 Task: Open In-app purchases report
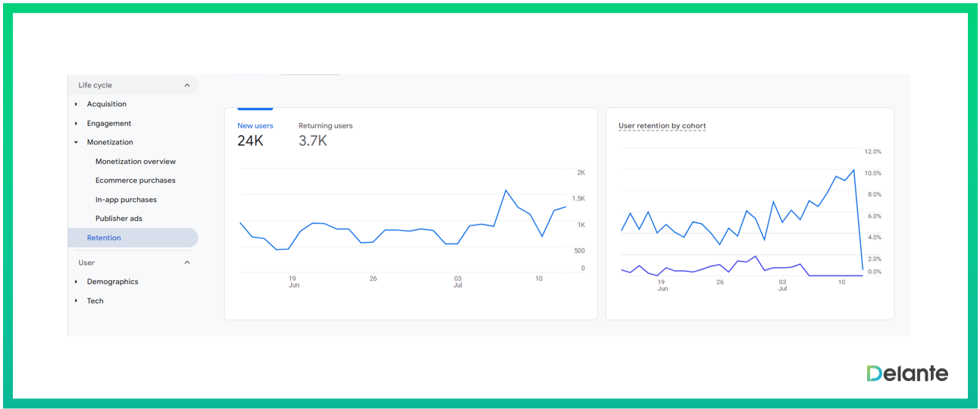tap(126, 200)
